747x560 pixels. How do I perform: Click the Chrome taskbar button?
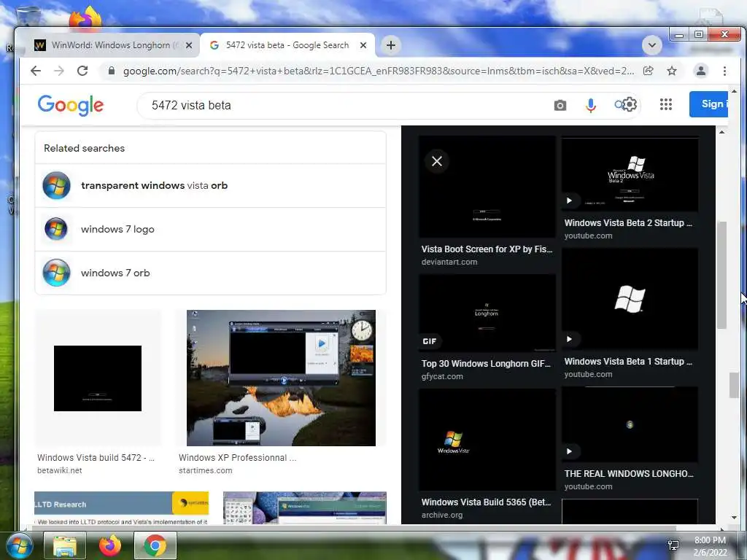(x=155, y=545)
